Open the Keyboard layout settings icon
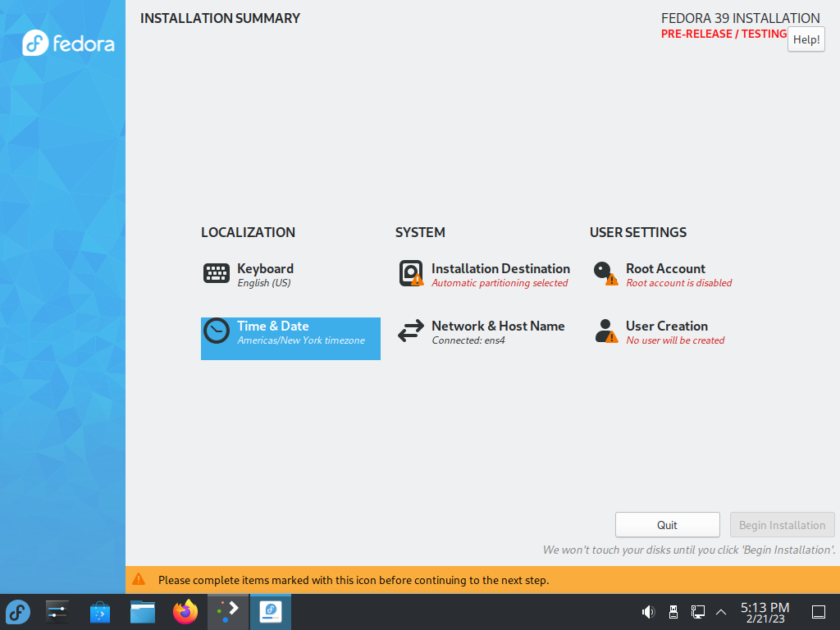This screenshot has height=630, width=840. (217, 273)
